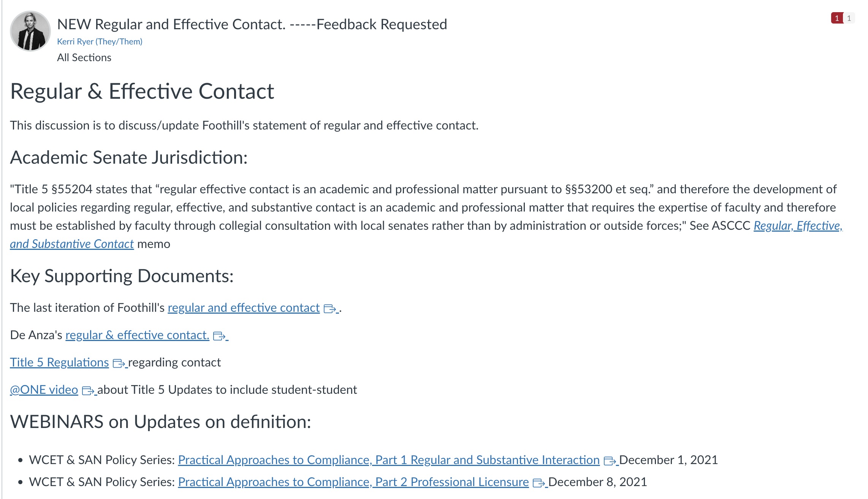Open Kerri Ryer (They/Them) author link
The image size is (868, 499).
point(100,41)
